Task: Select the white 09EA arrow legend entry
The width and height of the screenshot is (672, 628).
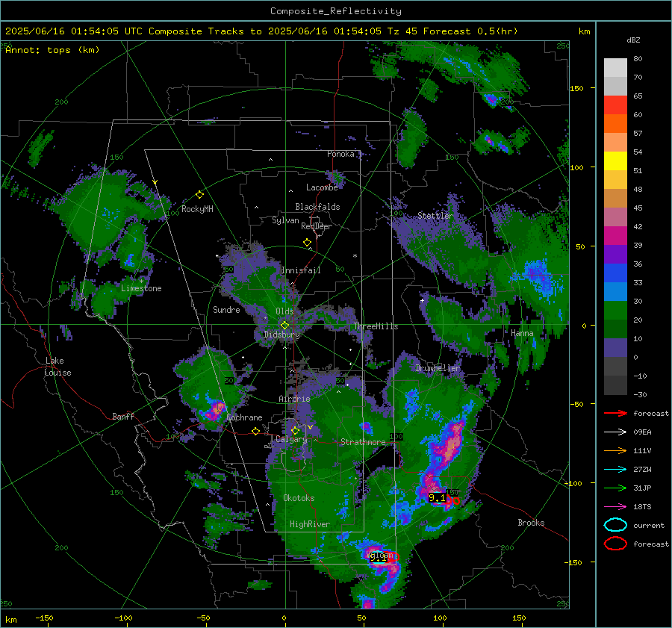Action: click(x=615, y=432)
